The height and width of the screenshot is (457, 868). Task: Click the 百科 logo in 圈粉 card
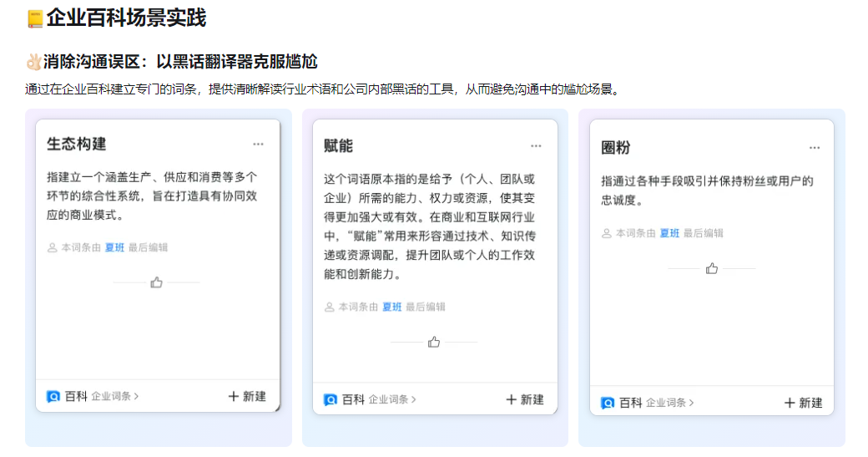608,404
